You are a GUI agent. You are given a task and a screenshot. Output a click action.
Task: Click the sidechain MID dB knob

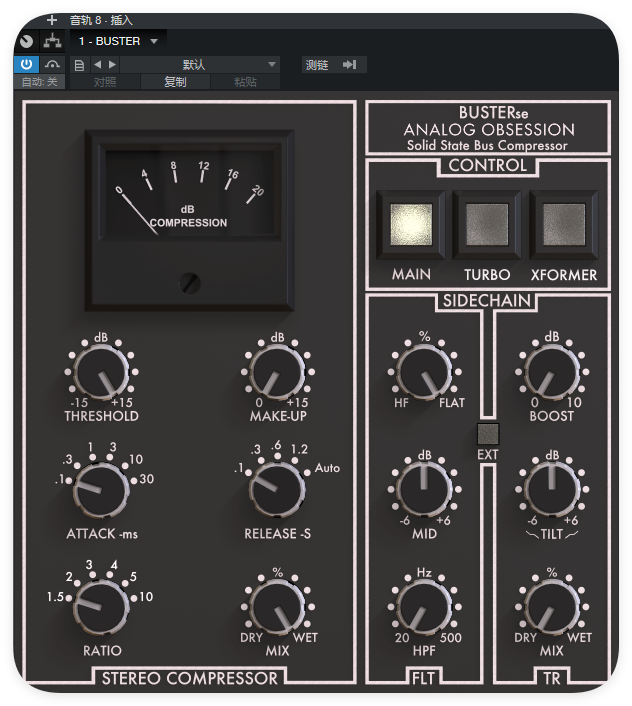click(424, 490)
